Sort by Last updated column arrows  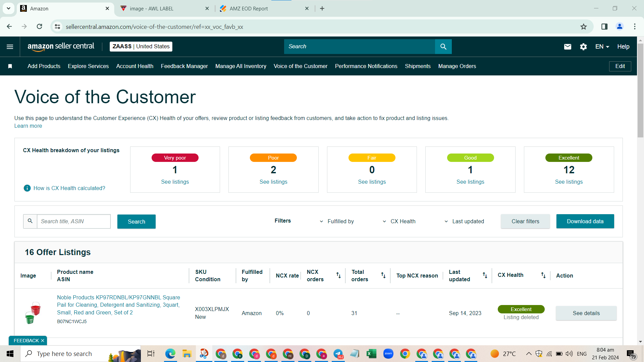pyautogui.click(x=485, y=275)
